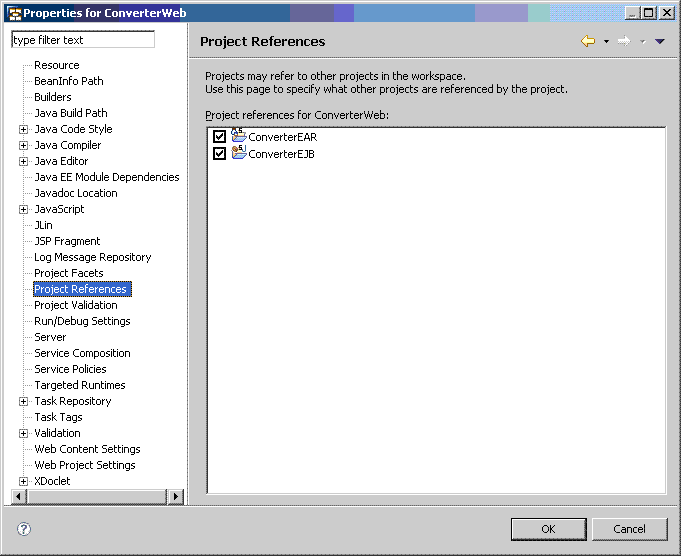Click the back navigation arrow icon
Screen dimensions: 681x556
point(588,41)
